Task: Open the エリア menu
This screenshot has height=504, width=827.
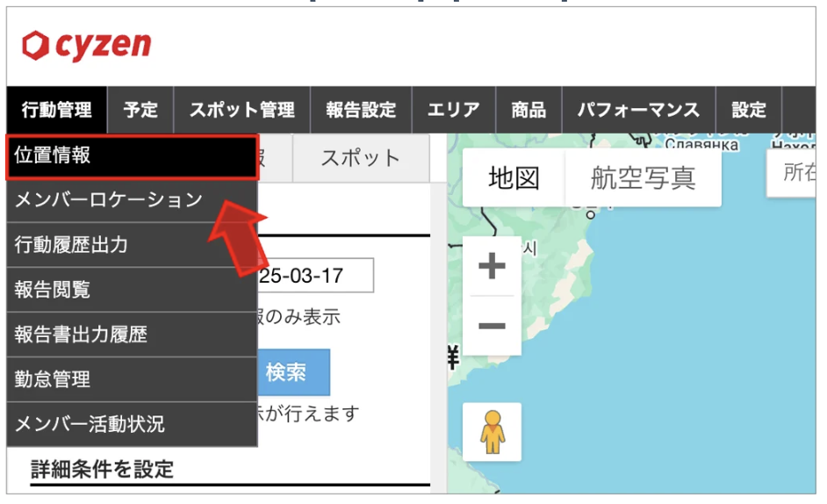Action: 454,110
